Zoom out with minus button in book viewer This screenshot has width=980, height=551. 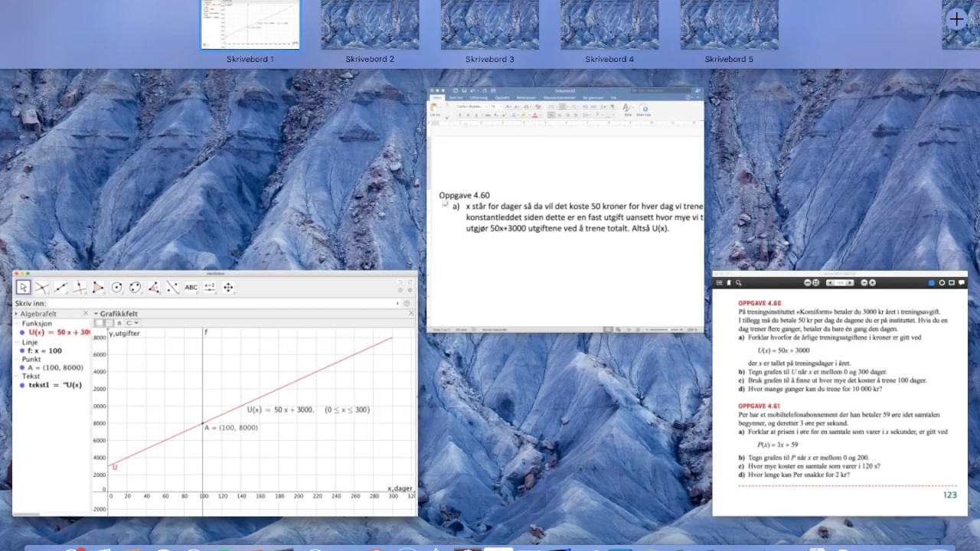coord(864,282)
